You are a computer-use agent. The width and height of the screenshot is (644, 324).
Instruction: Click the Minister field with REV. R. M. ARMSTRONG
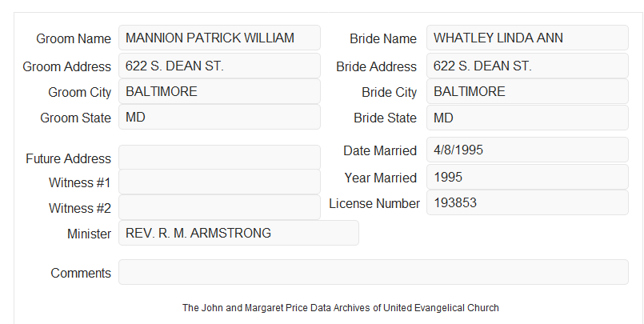(238, 233)
